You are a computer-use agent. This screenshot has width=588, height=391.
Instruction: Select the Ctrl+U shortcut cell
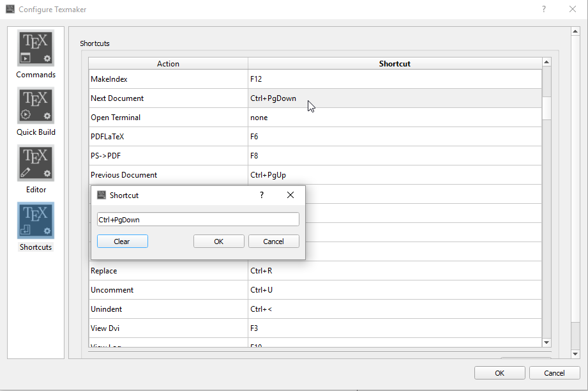pyautogui.click(x=395, y=290)
